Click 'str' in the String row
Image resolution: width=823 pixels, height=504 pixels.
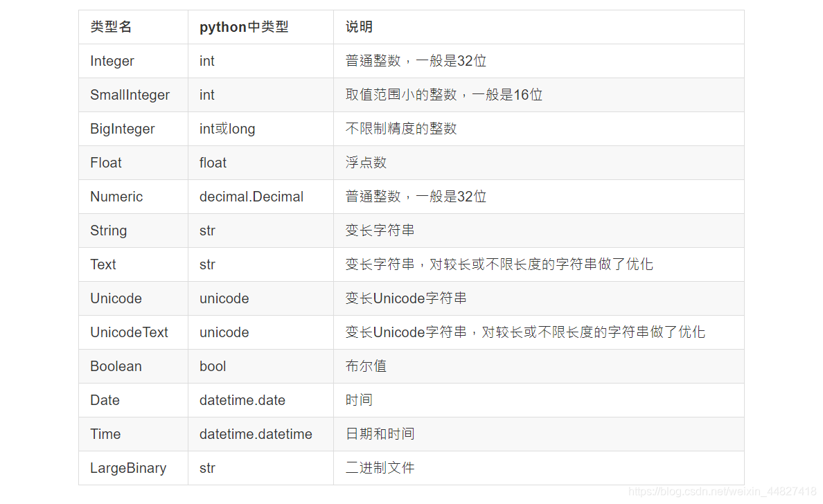(x=207, y=231)
